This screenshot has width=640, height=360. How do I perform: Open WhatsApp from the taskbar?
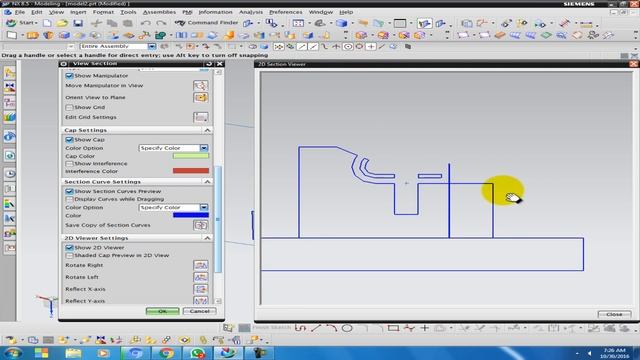coord(197,353)
